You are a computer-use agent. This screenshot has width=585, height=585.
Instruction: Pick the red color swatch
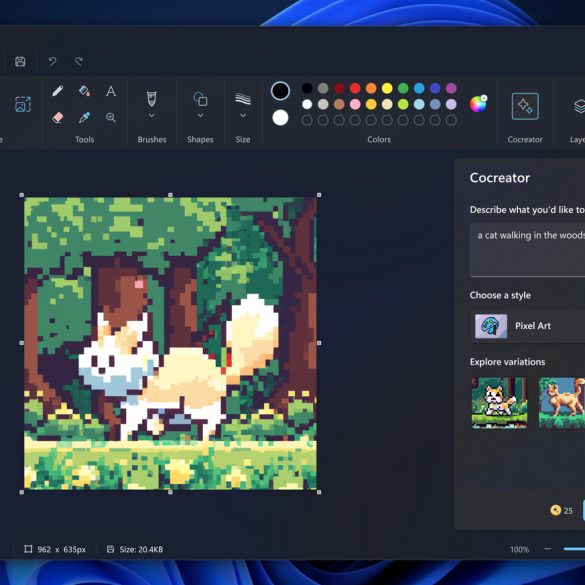point(355,88)
